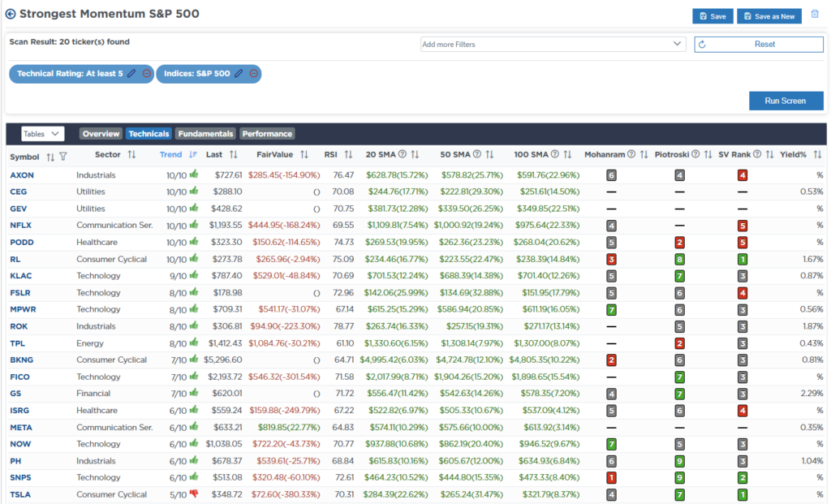
Task: Click the funnel filter icon beside Symbol
Action: (x=63, y=155)
